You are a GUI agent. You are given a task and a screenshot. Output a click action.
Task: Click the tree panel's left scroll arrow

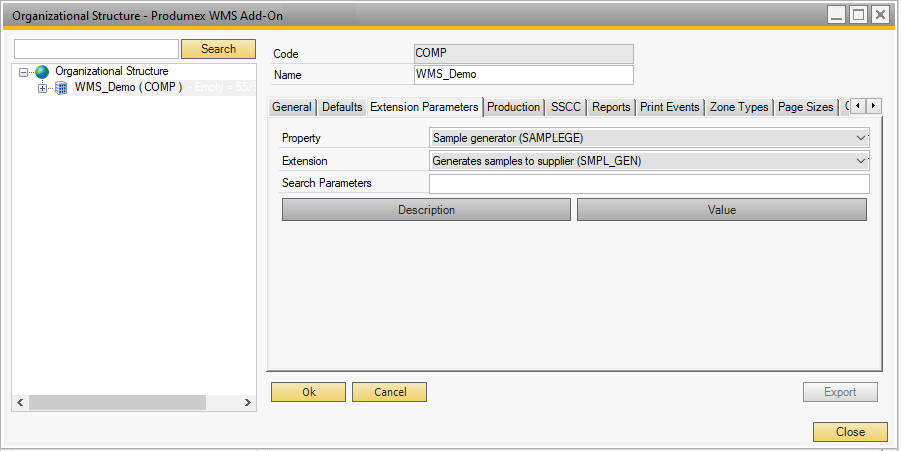click(x=20, y=402)
